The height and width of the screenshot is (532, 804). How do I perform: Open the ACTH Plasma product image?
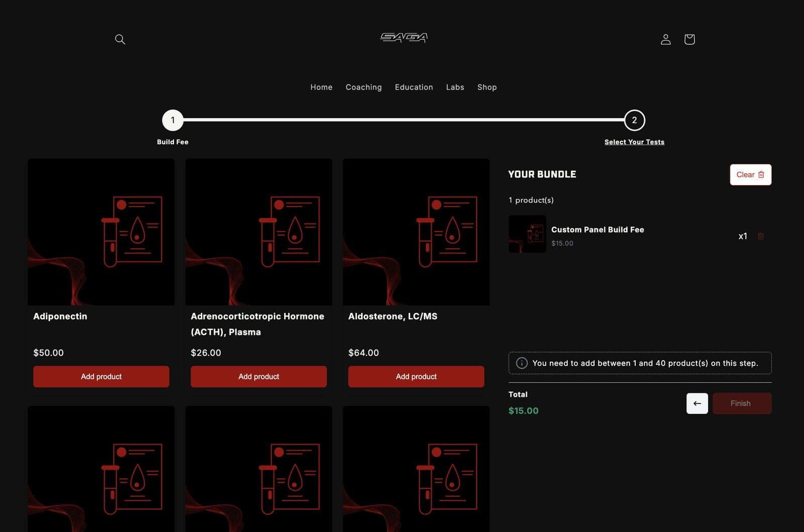pos(258,232)
